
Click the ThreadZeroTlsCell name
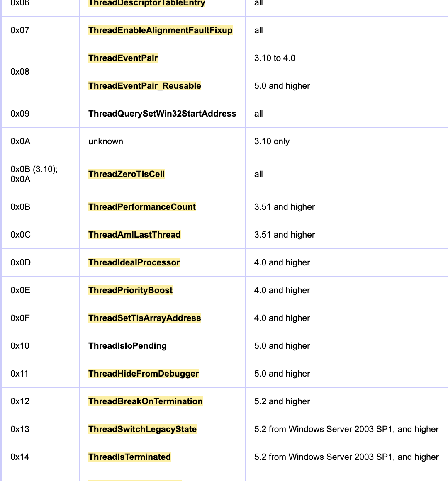(127, 174)
